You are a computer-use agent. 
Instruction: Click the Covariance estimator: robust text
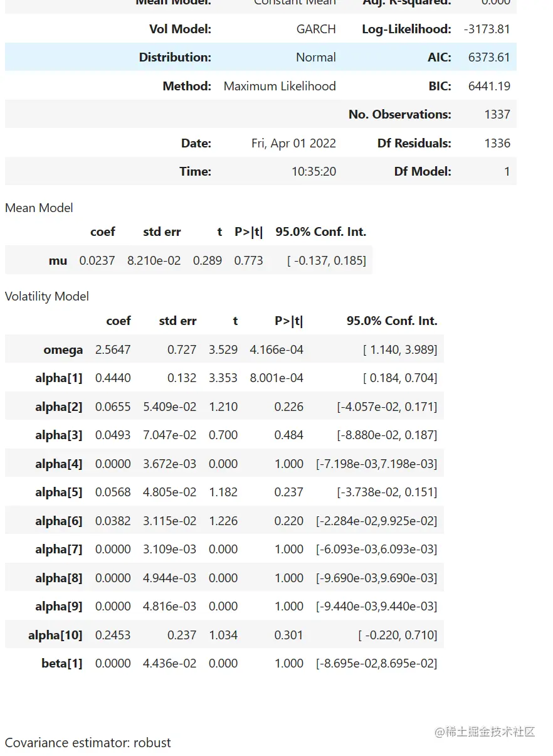(x=88, y=743)
